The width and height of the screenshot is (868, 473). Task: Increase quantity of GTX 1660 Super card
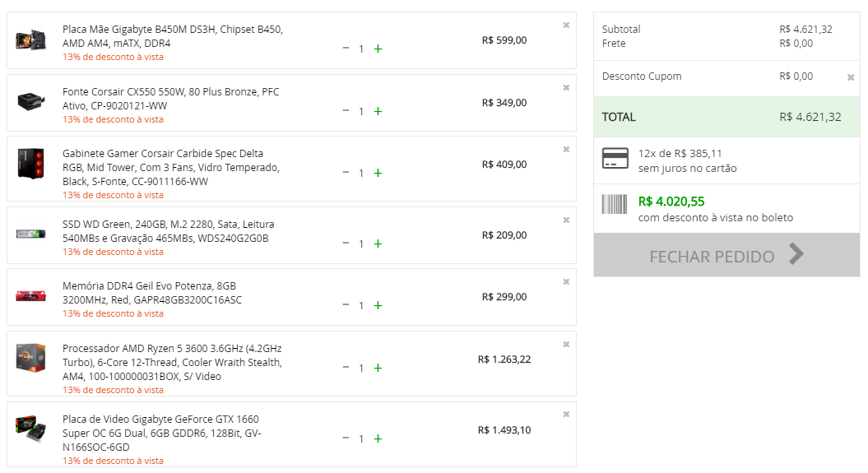click(378, 438)
